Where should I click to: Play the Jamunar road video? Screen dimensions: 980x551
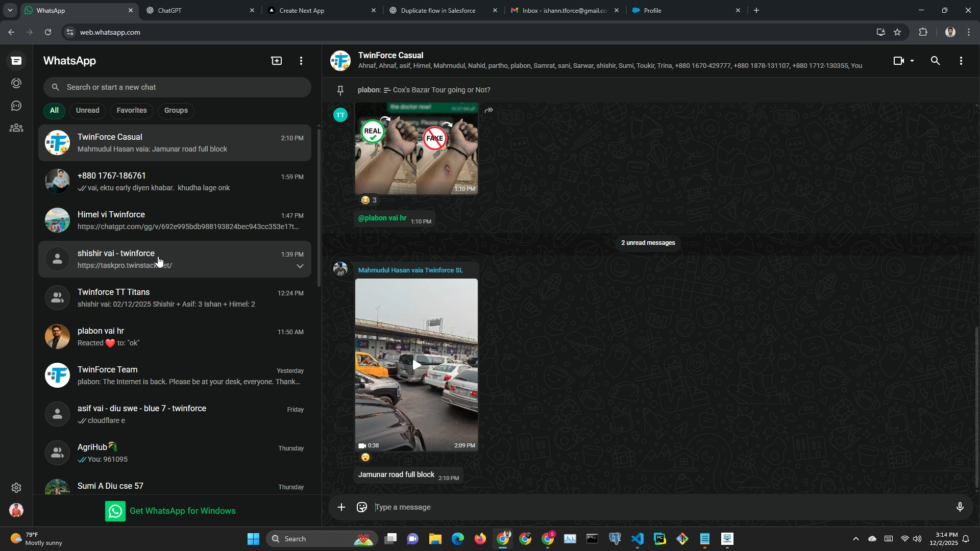[416, 365]
